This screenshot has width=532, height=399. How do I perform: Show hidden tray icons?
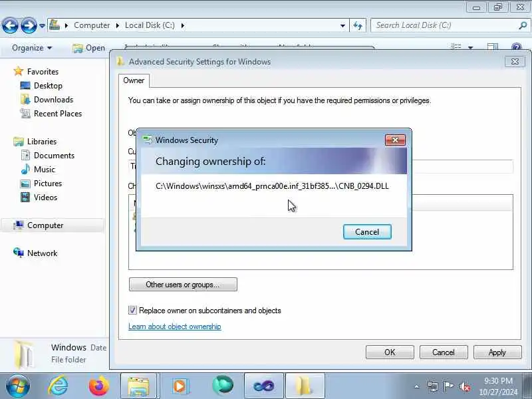(417, 386)
